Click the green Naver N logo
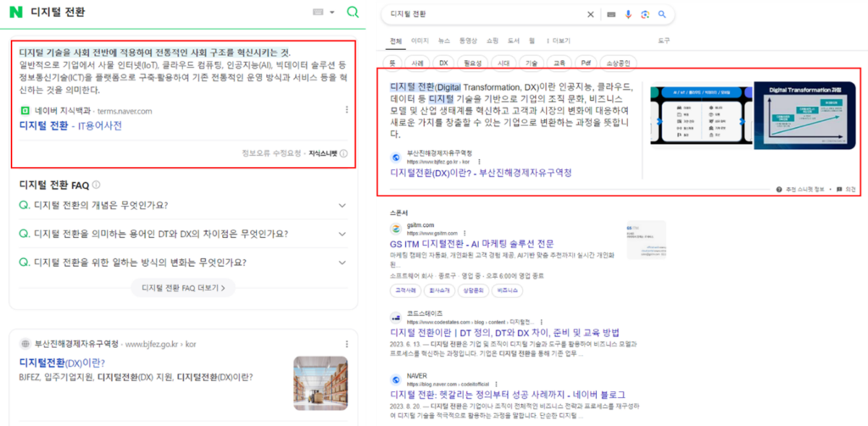 17,12
